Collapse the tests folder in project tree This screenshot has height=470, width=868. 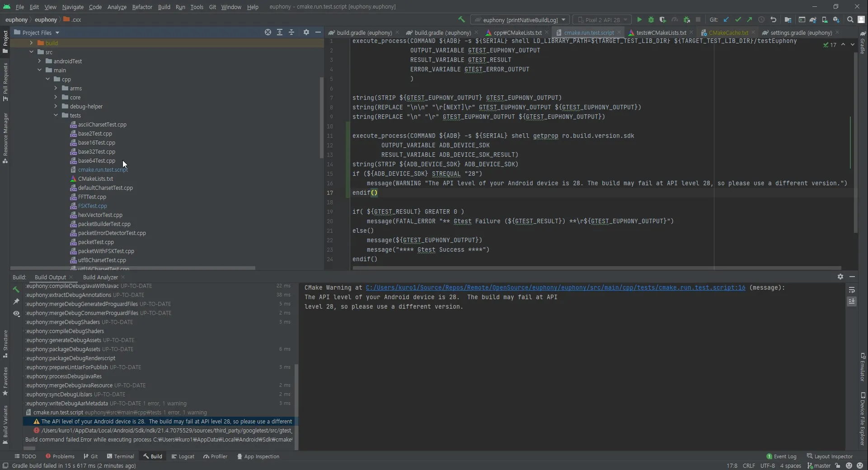pos(56,115)
